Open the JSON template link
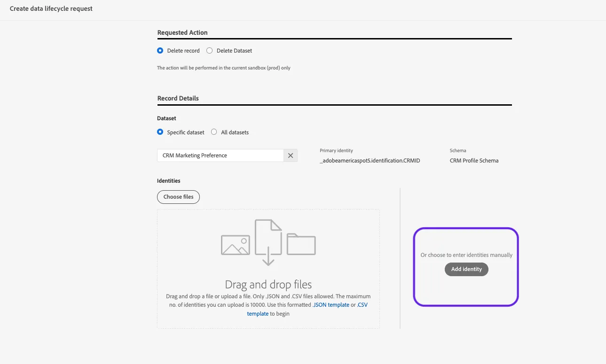 click(x=331, y=305)
